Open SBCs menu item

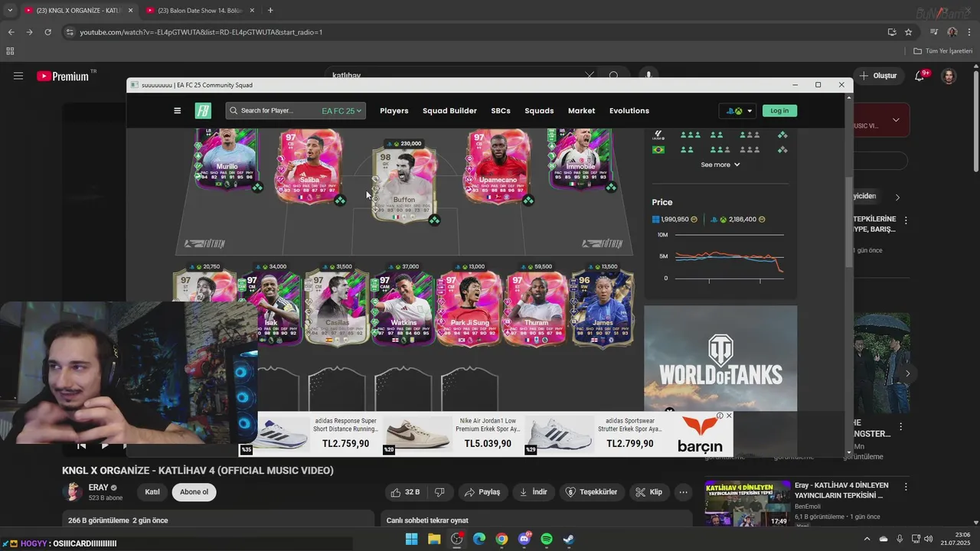[x=501, y=111]
